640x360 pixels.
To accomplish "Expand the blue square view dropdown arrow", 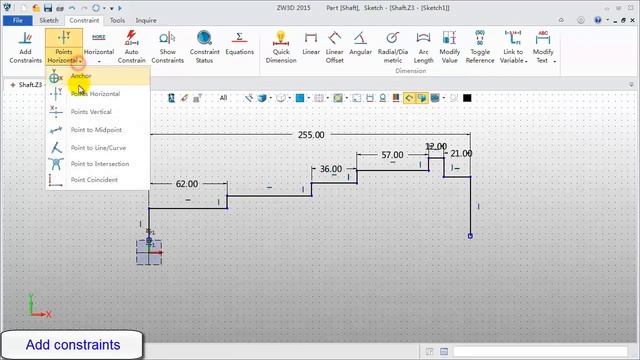I will click(308, 98).
